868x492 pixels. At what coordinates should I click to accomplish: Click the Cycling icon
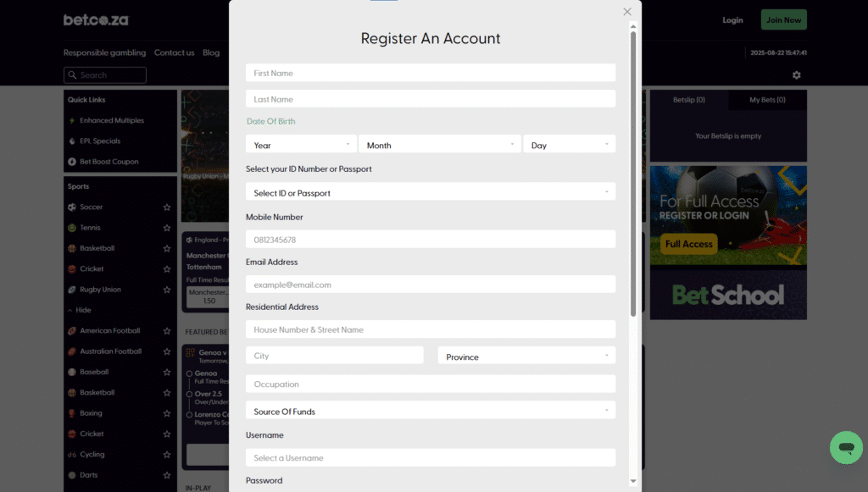(x=72, y=455)
